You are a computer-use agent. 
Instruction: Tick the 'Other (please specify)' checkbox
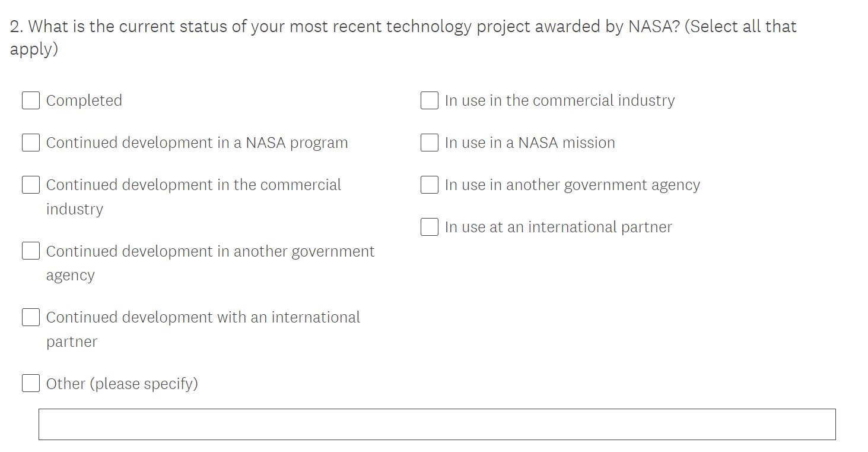(31, 383)
